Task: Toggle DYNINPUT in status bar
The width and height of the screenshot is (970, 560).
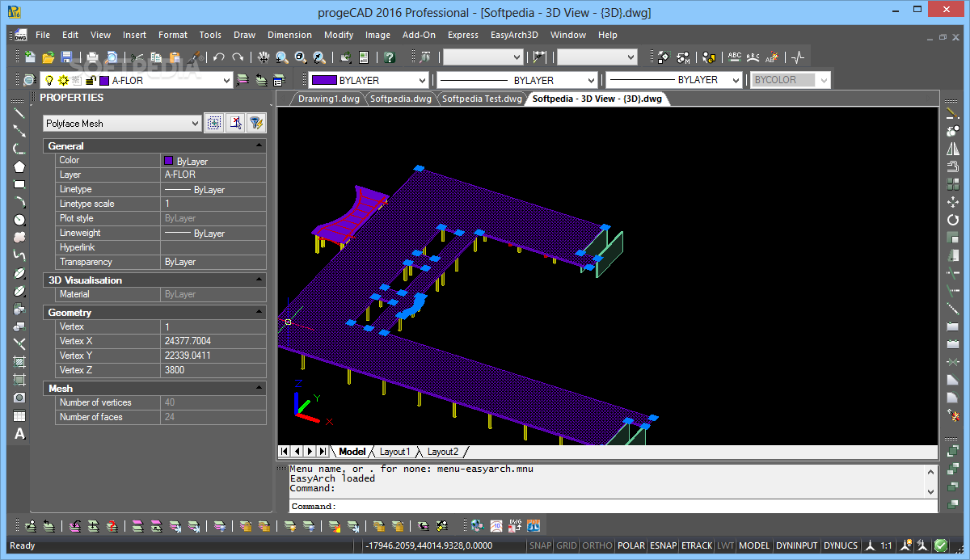Action: [797, 545]
